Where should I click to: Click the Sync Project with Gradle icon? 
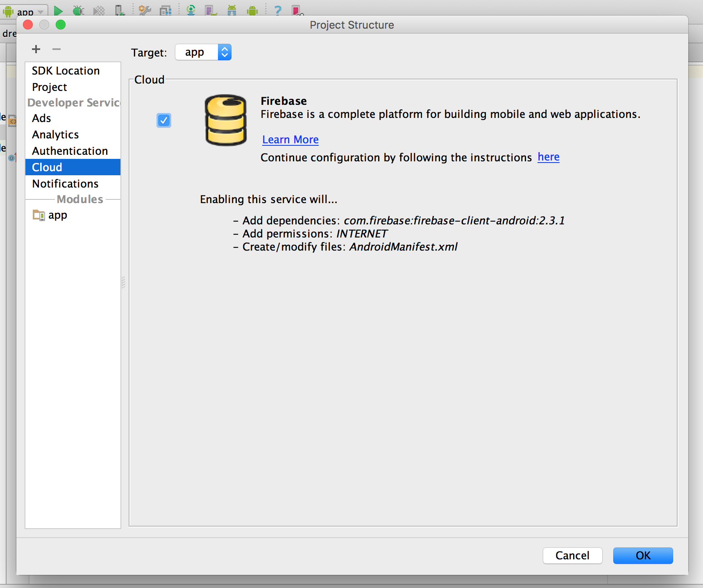191,10
